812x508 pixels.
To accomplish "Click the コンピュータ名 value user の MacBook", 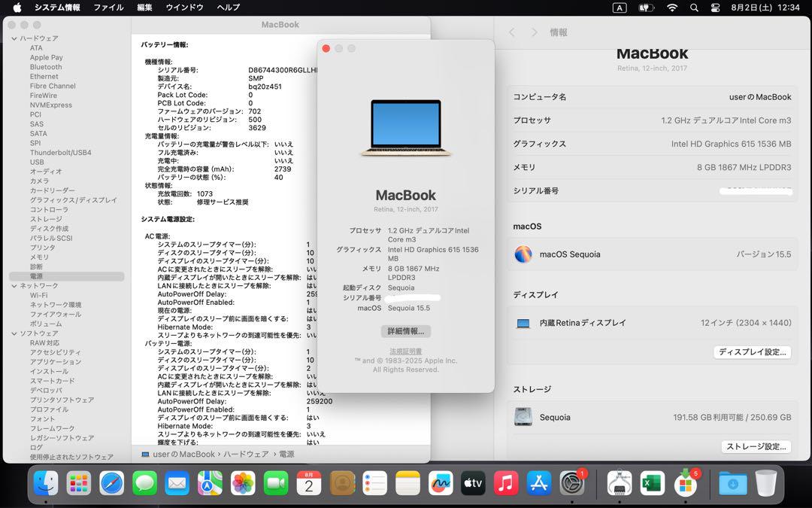I will pos(759,97).
